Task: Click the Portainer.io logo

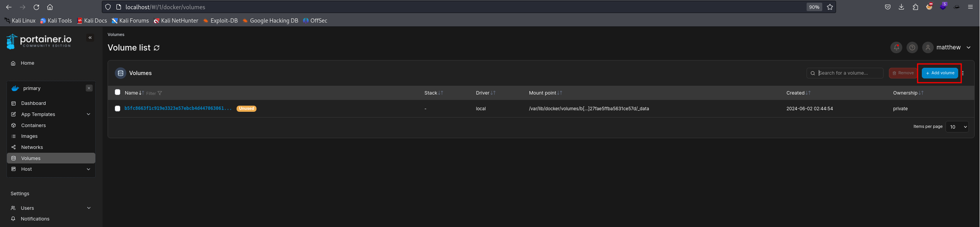Action: [39, 41]
